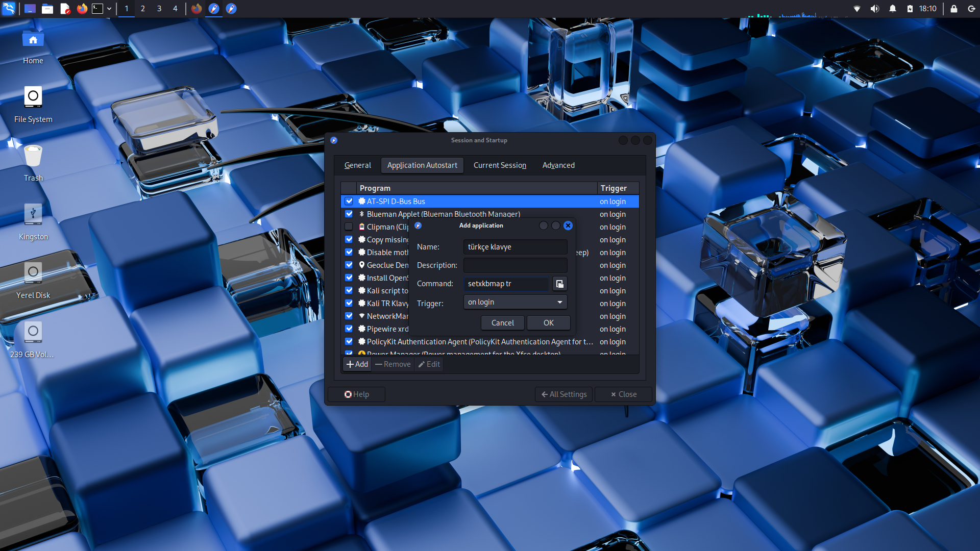Screen dimensions: 980x551
Task: Activate the Firefox window in the taskbar
Action: point(197,9)
